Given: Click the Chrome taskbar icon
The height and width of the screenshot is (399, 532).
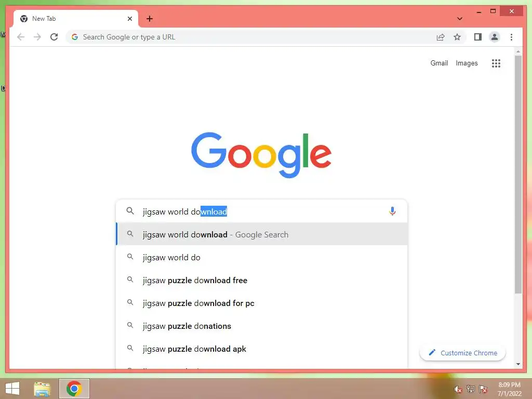Looking at the screenshot, I should [x=74, y=389].
